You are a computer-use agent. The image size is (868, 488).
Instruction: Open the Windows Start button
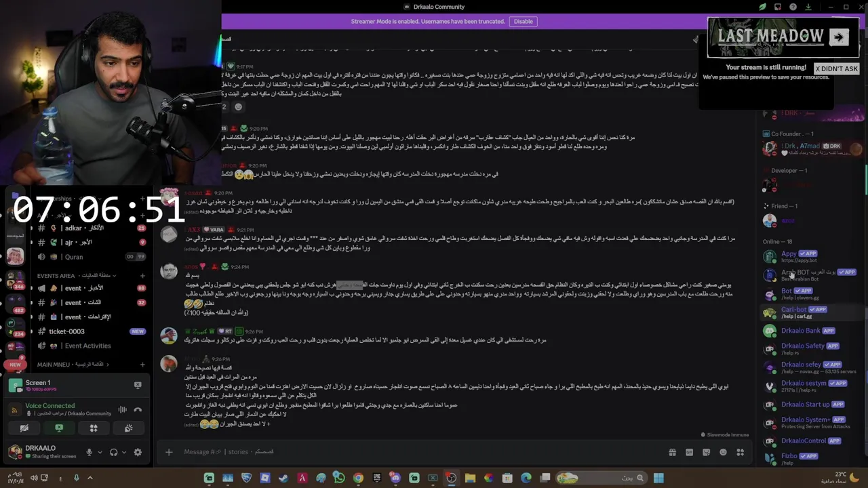tap(658, 479)
